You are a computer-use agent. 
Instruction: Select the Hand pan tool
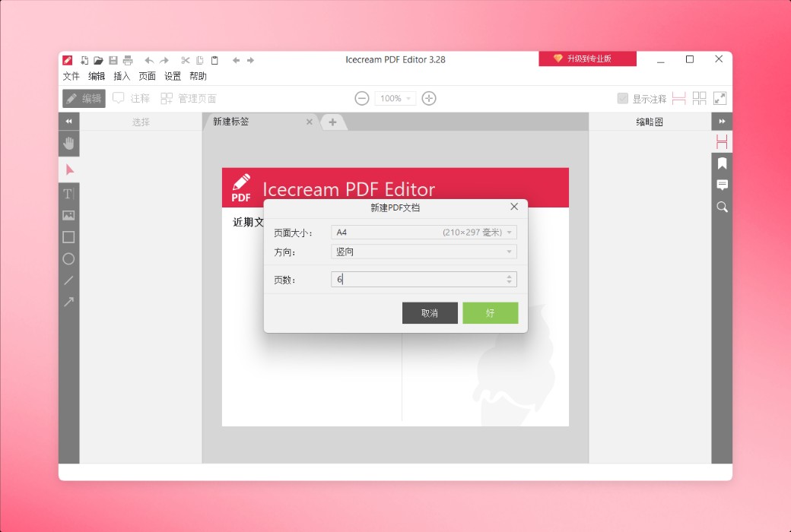coord(68,144)
